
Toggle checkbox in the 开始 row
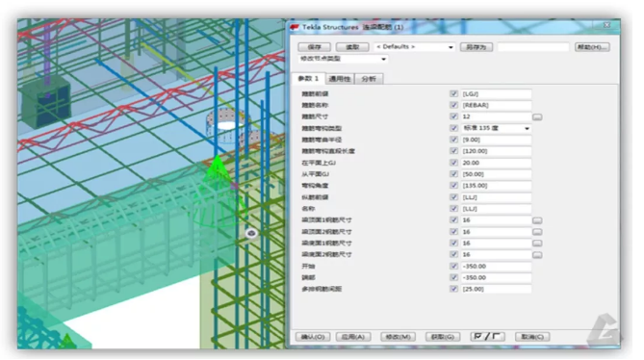pos(453,267)
